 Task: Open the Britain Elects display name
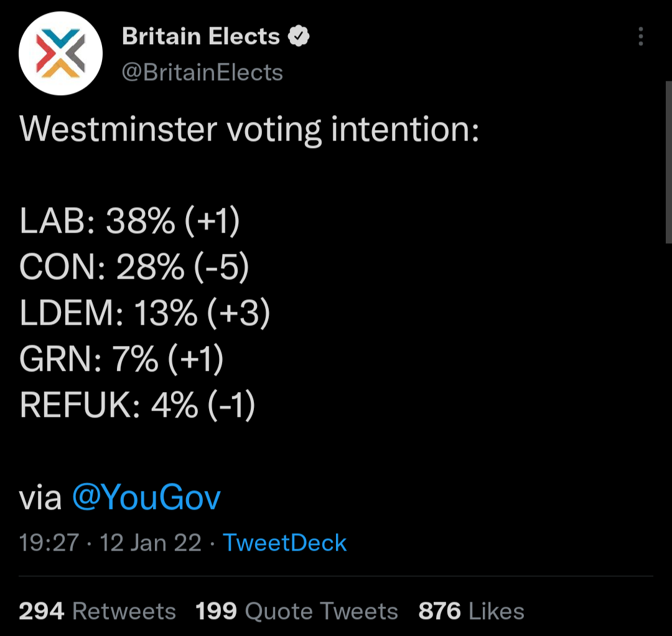point(201,37)
